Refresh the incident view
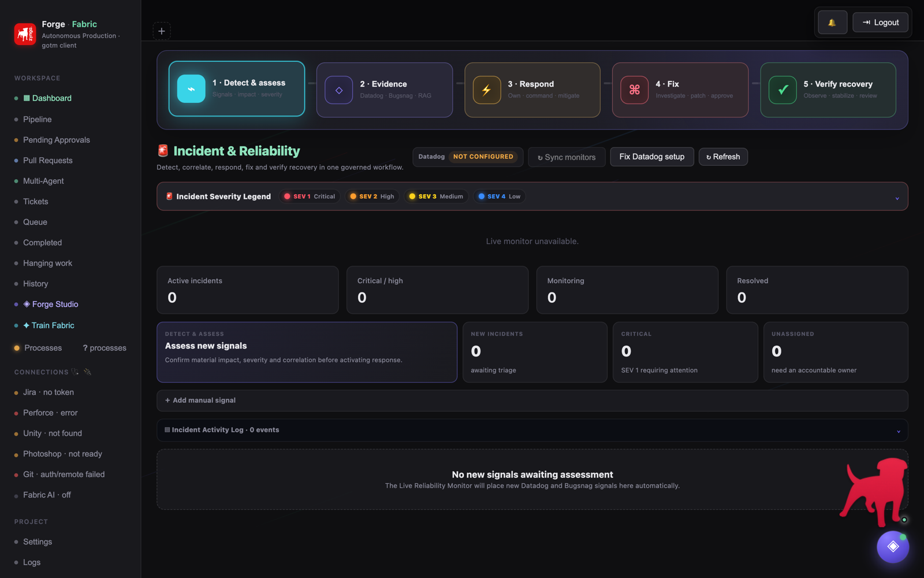924x578 pixels. [x=723, y=157]
